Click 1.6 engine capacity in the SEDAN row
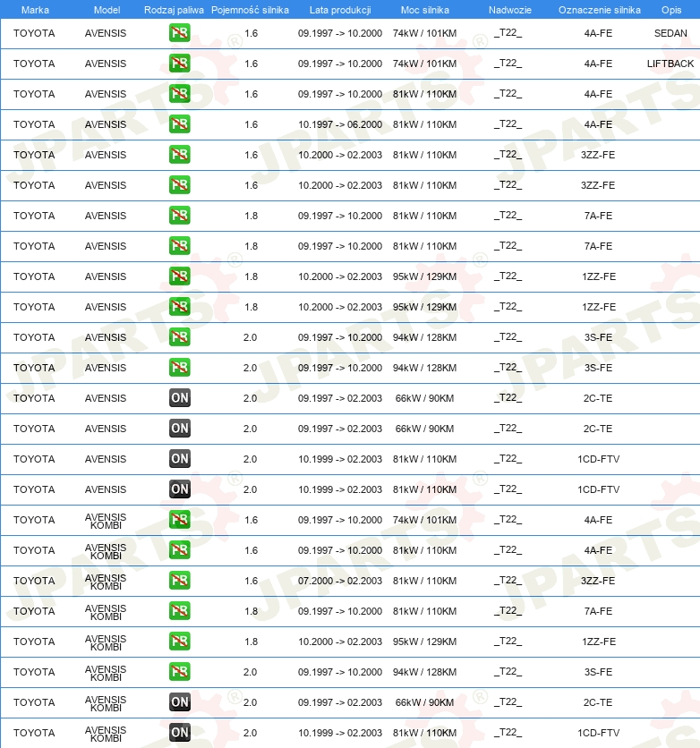Image resolution: width=700 pixels, height=748 pixels. pyautogui.click(x=251, y=33)
